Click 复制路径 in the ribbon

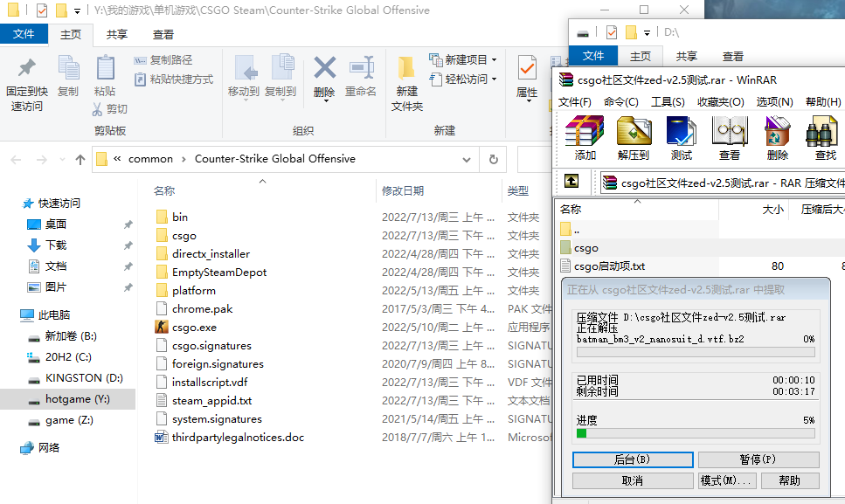(x=163, y=59)
